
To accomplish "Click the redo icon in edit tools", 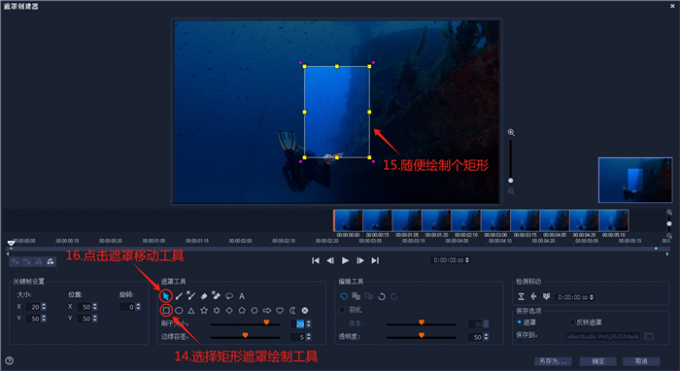I will pyautogui.click(x=394, y=296).
